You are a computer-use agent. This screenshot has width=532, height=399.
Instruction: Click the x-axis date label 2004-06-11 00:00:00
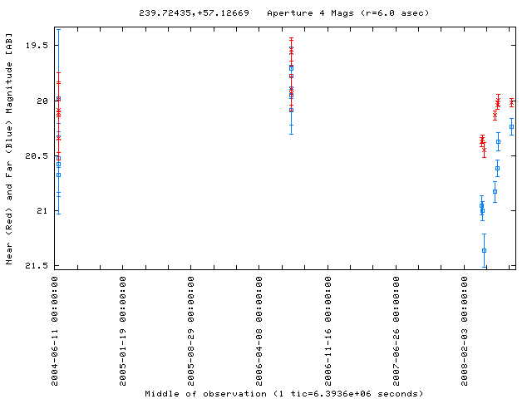point(55,332)
